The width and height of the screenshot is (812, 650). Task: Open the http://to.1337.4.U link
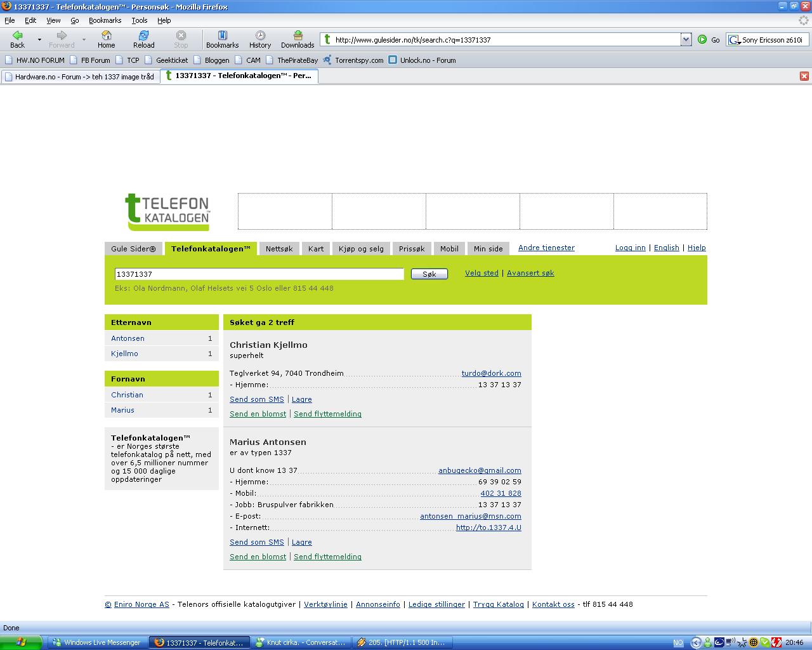(x=488, y=527)
